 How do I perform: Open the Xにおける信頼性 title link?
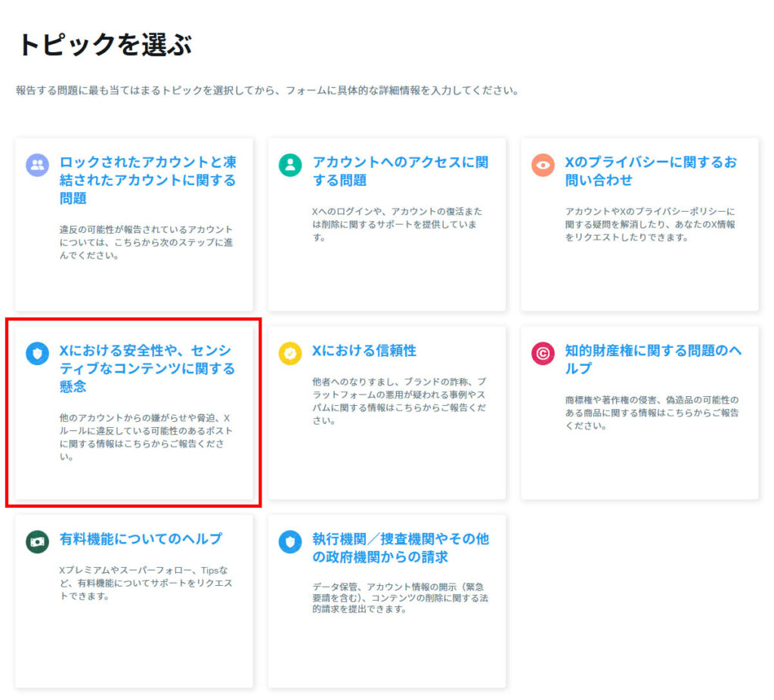pos(364,351)
